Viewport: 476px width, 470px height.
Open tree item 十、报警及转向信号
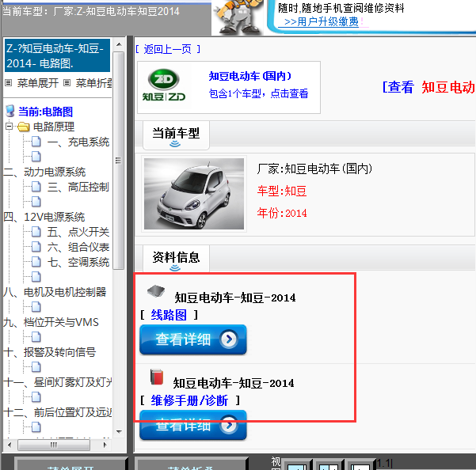[x=50, y=352]
